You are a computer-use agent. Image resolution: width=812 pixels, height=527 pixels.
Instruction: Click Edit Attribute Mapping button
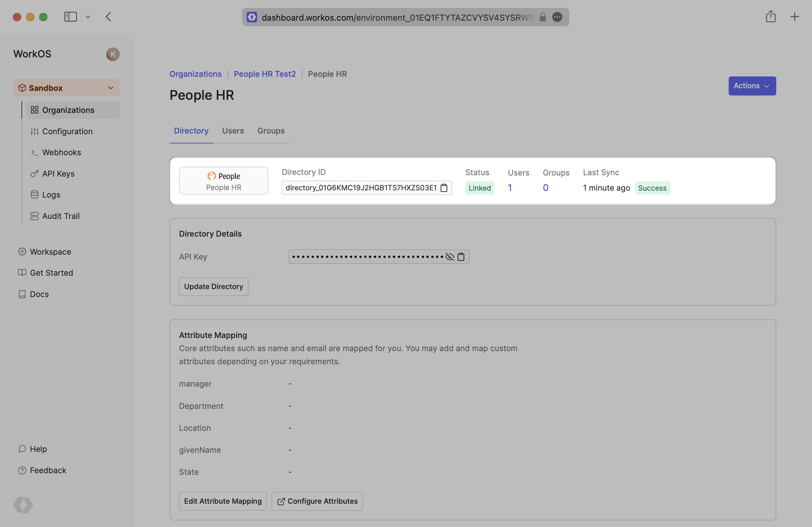223,501
